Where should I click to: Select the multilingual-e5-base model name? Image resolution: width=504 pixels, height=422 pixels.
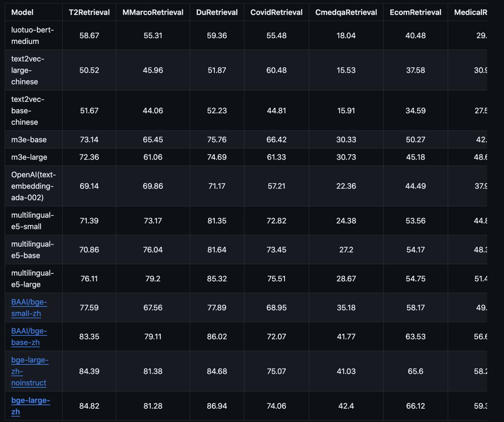coord(32,249)
